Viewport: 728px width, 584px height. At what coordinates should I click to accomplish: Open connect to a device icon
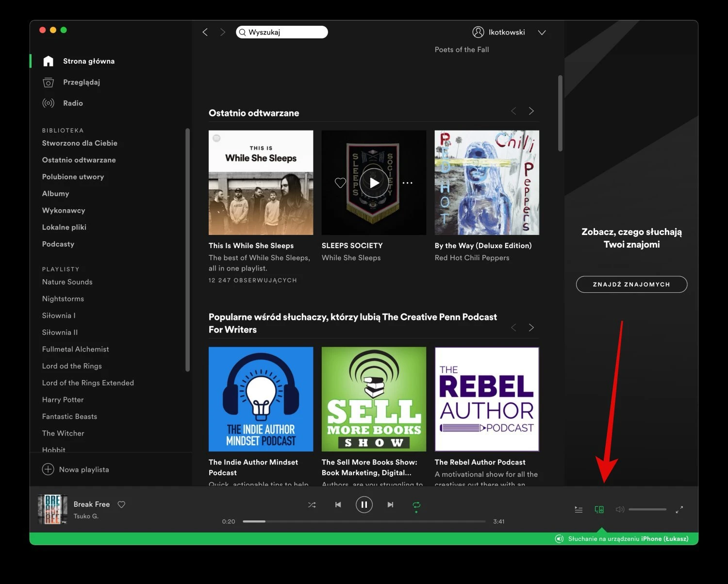pyautogui.click(x=599, y=510)
